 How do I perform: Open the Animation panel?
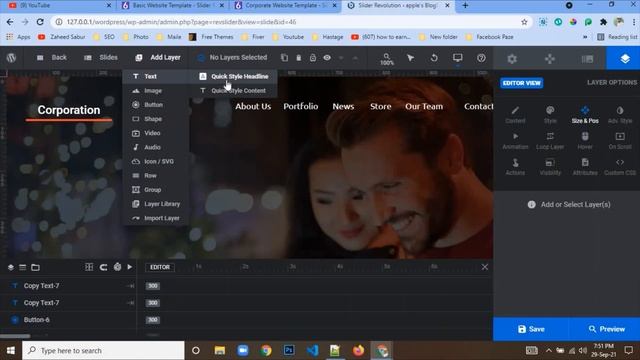pos(515,141)
